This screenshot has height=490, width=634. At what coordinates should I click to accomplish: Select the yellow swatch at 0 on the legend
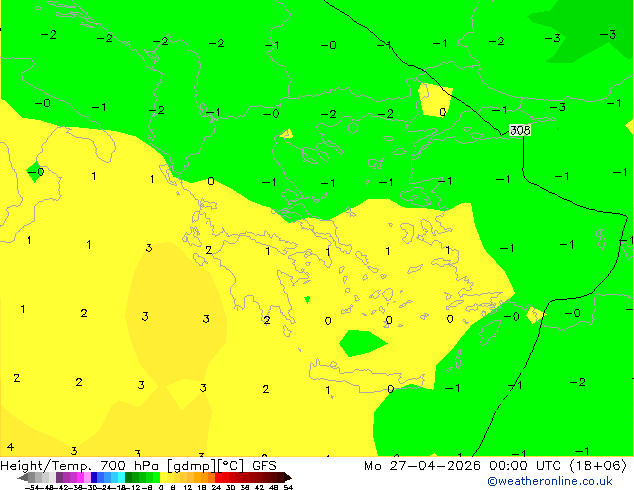[x=163, y=478]
